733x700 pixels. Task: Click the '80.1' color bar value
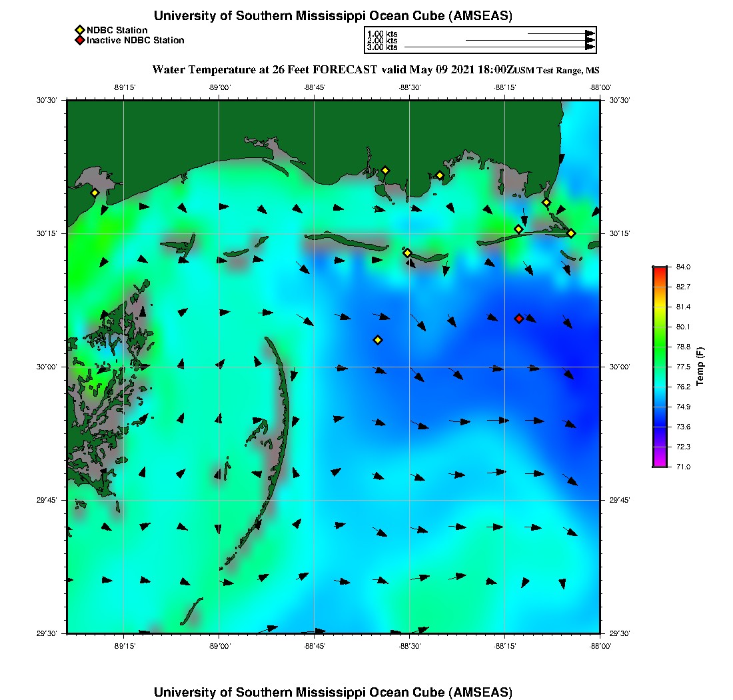(683, 327)
